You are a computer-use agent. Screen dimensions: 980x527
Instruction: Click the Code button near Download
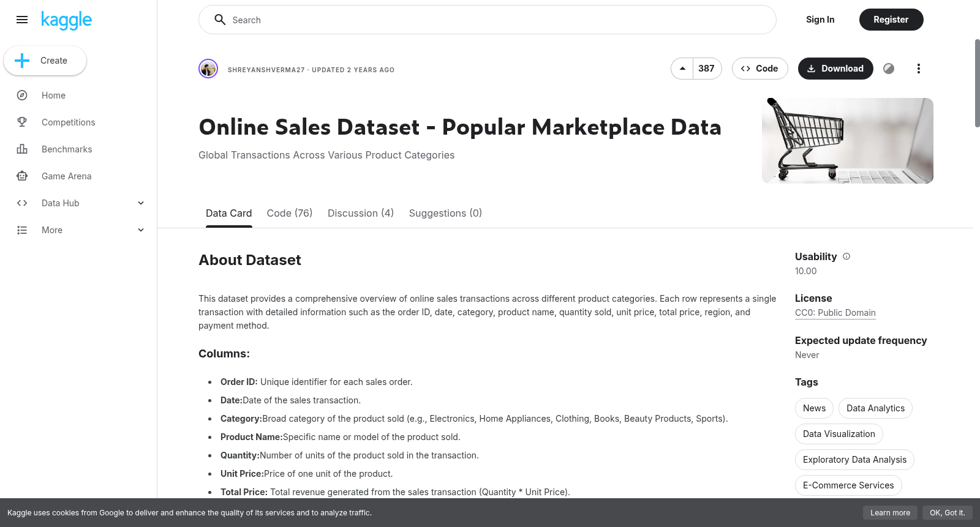pos(759,69)
